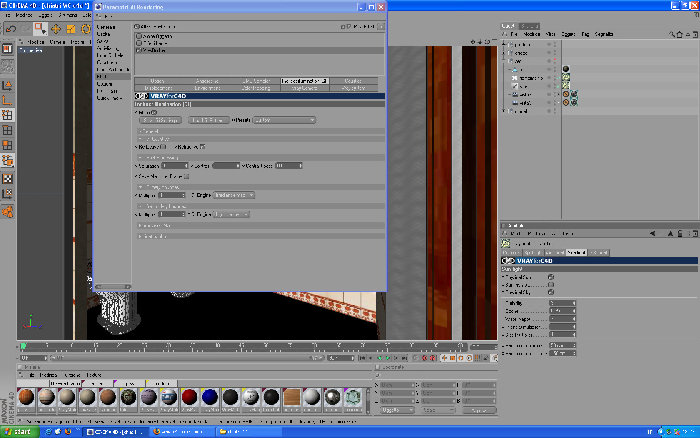The width and height of the screenshot is (700, 438).
Task: Select the purple sphere material
Action: [148, 397]
